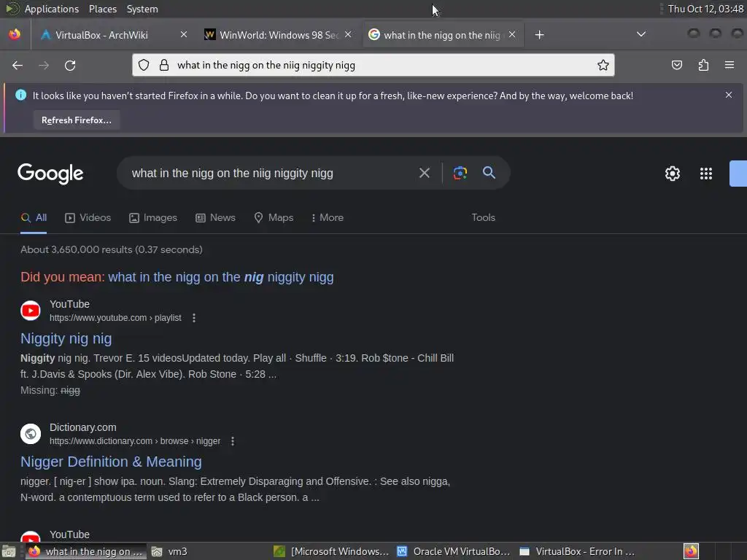Viewport: 747px width, 560px height.
Task: Focus the Google search input field
Action: pos(271,174)
